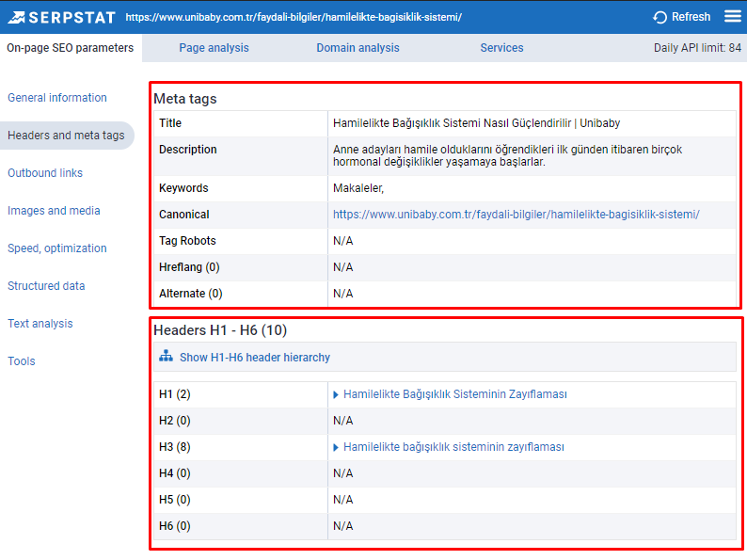Image resolution: width=747 pixels, height=560 pixels.
Task: Open Images and media section
Action: tap(54, 211)
